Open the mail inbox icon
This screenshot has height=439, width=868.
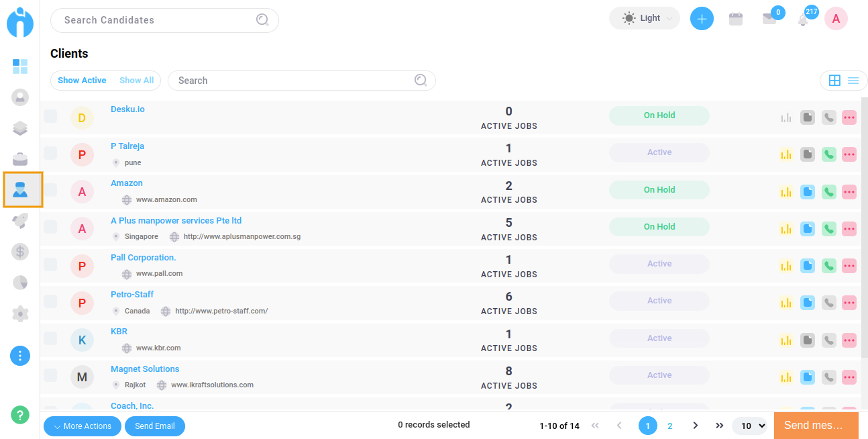point(769,19)
